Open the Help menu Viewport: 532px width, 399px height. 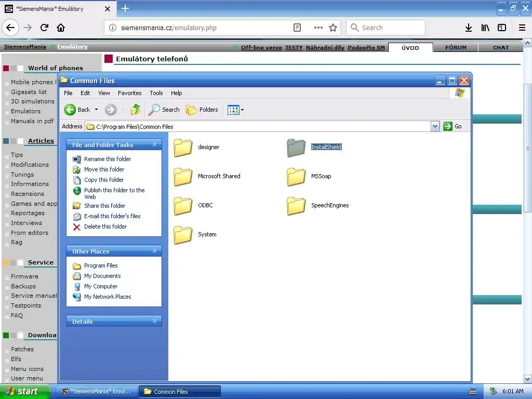pyautogui.click(x=177, y=93)
